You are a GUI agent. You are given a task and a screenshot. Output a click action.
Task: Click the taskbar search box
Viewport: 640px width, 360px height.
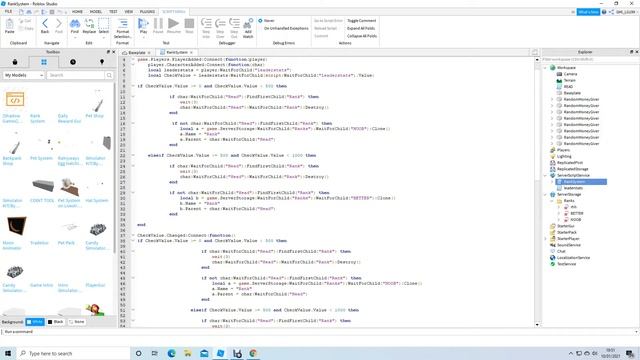[x=73, y=353]
